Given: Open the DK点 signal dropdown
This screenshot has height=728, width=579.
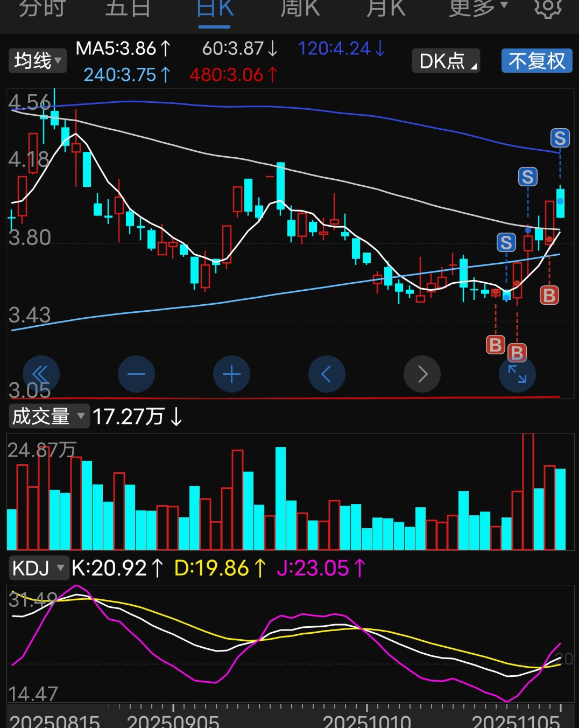Looking at the screenshot, I should click(x=446, y=61).
